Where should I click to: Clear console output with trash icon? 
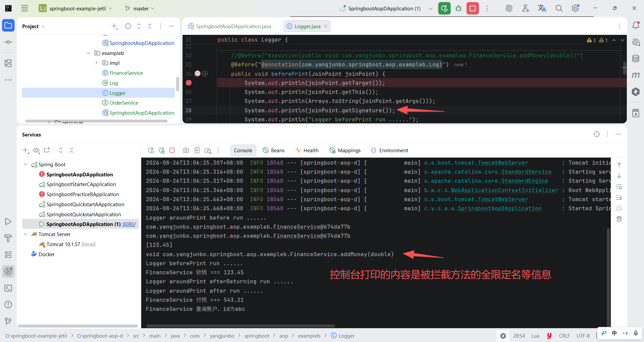(619, 219)
